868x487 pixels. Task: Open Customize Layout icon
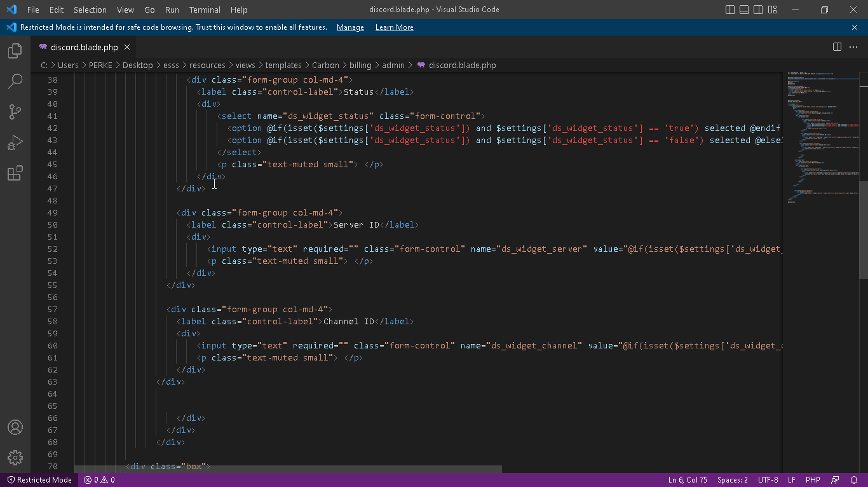[x=773, y=10]
